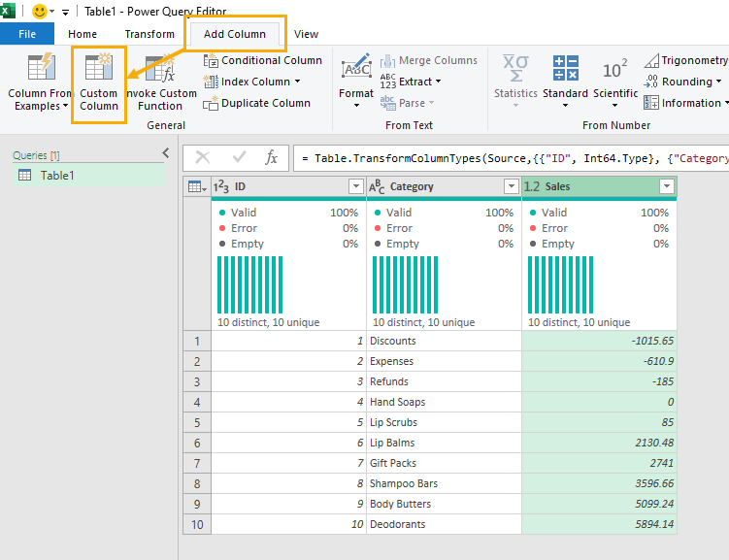The image size is (729, 560).
Task: Click Duplicate Column
Action: [256, 103]
